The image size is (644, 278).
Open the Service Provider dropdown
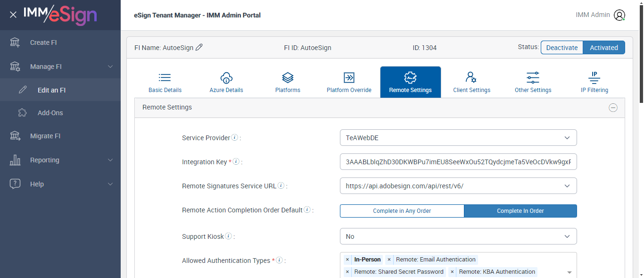click(x=458, y=138)
